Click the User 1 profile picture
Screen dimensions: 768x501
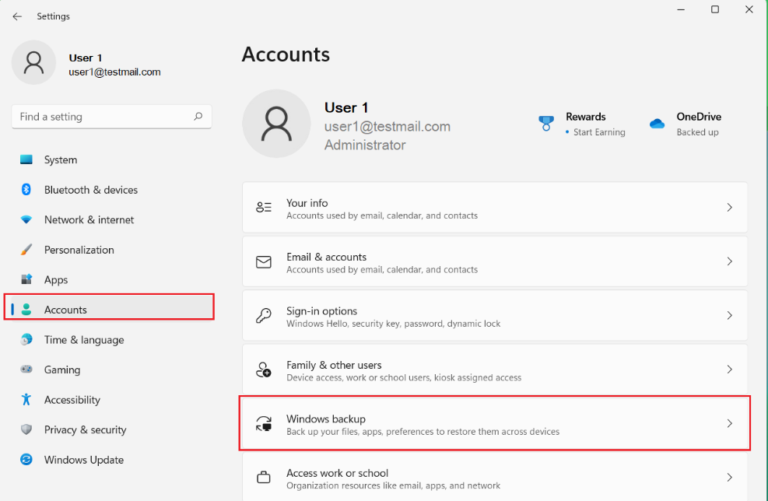pyautogui.click(x=276, y=124)
